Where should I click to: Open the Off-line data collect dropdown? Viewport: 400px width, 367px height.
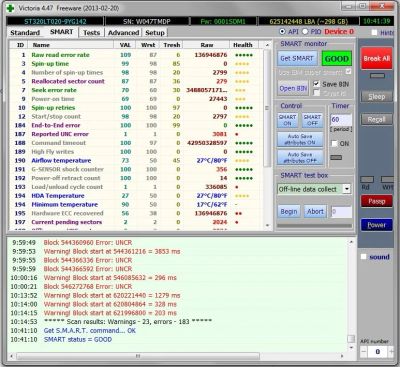tap(347, 189)
